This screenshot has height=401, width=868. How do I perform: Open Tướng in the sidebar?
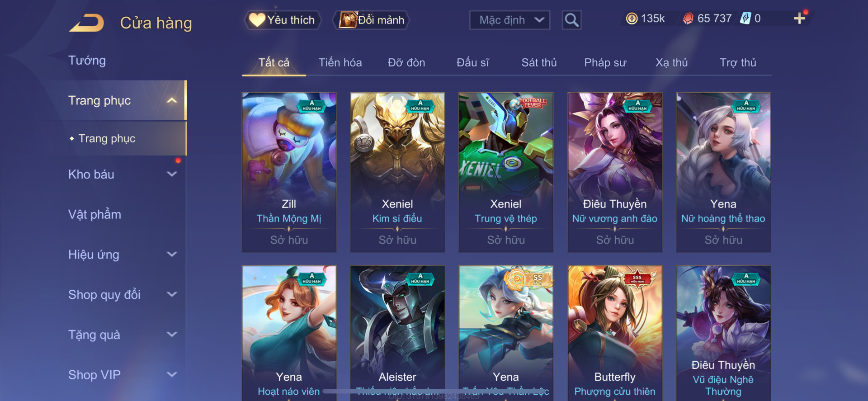(87, 60)
